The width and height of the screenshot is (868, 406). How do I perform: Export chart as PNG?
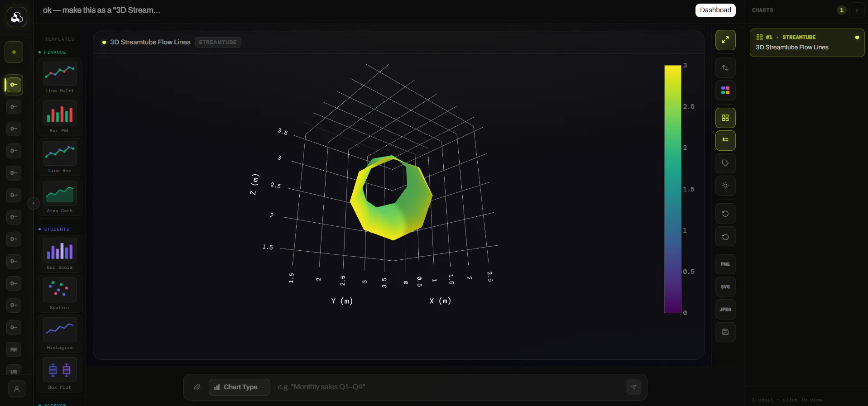tap(725, 264)
